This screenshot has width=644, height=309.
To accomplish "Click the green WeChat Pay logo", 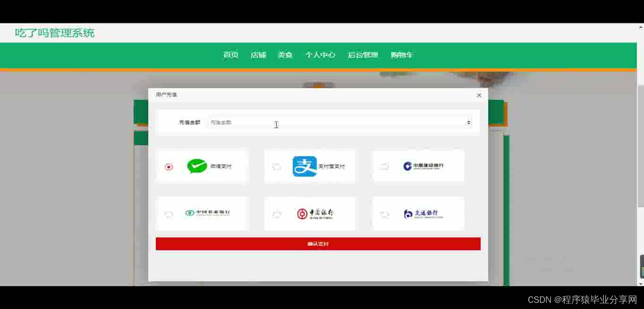I will pos(197,166).
